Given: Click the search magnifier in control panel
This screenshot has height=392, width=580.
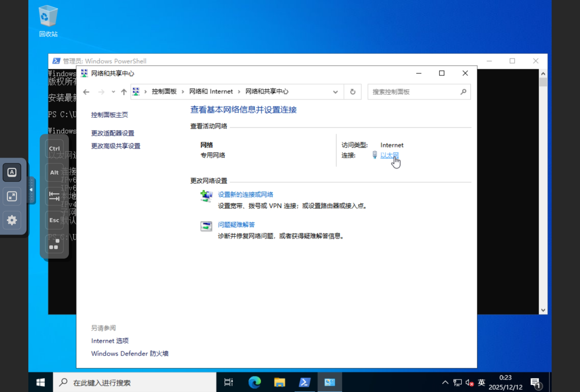Looking at the screenshot, I should click(x=463, y=92).
